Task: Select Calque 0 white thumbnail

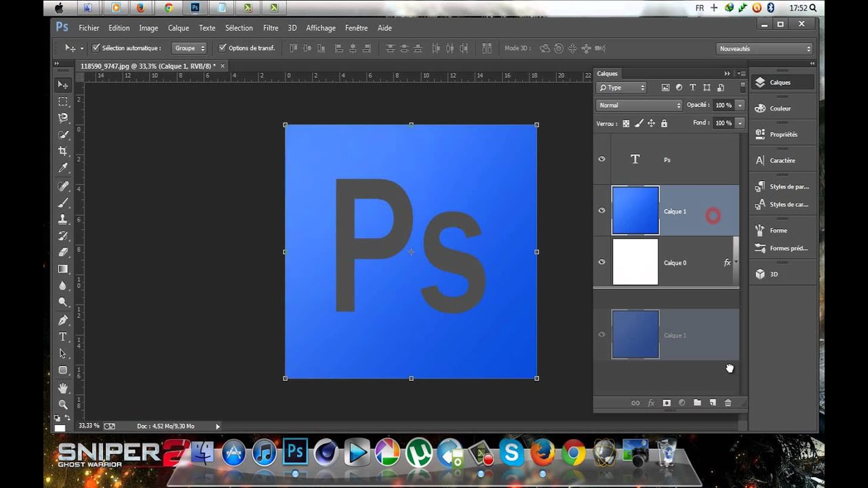Action: coord(635,262)
